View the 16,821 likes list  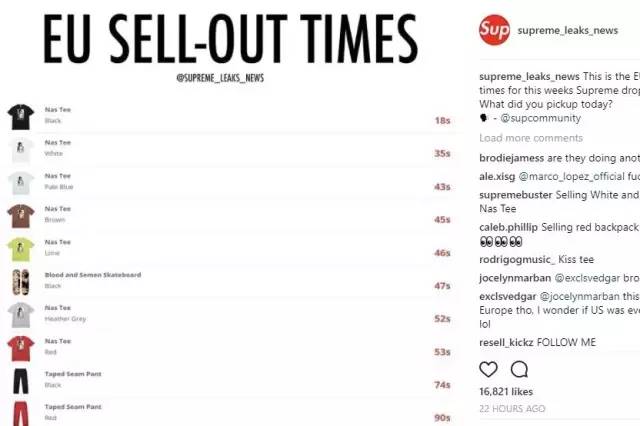[506, 392]
